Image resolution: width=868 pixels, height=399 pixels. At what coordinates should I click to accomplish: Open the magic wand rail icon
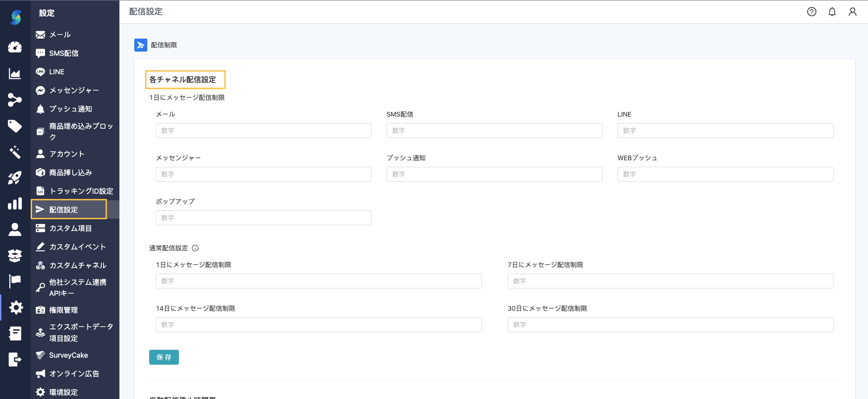pyautogui.click(x=15, y=151)
